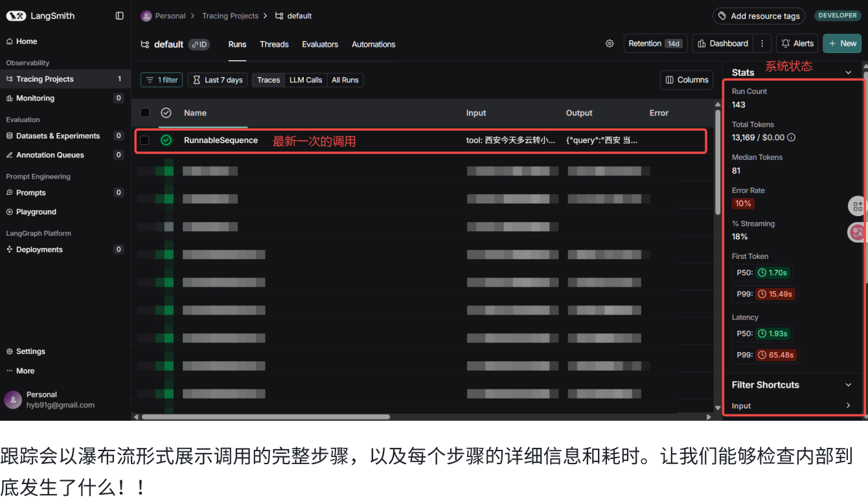Click the floating translate extension icon
This screenshot has width=868, height=501.
(x=858, y=232)
